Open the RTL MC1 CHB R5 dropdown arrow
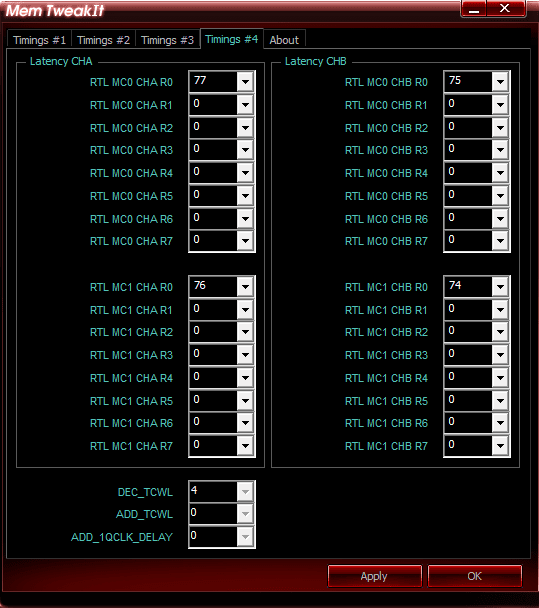The width and height of the screenshot is (539, 608). tap(500, 401)
